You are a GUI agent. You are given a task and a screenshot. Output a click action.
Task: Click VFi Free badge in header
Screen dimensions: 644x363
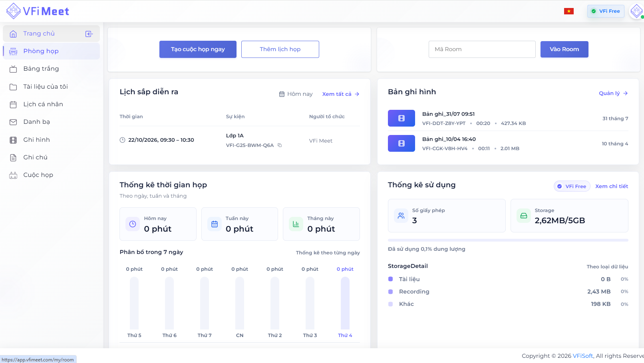(606, 11)
